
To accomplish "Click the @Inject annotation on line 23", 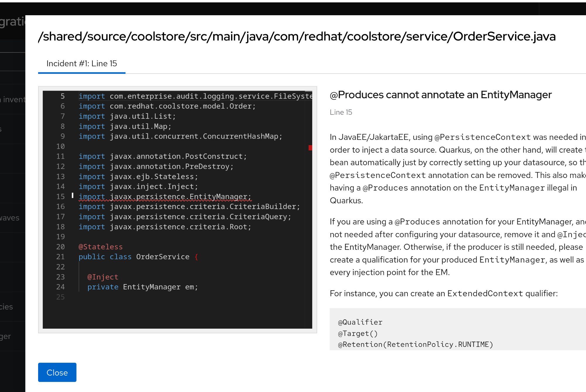I will click(x=103, y=277).
